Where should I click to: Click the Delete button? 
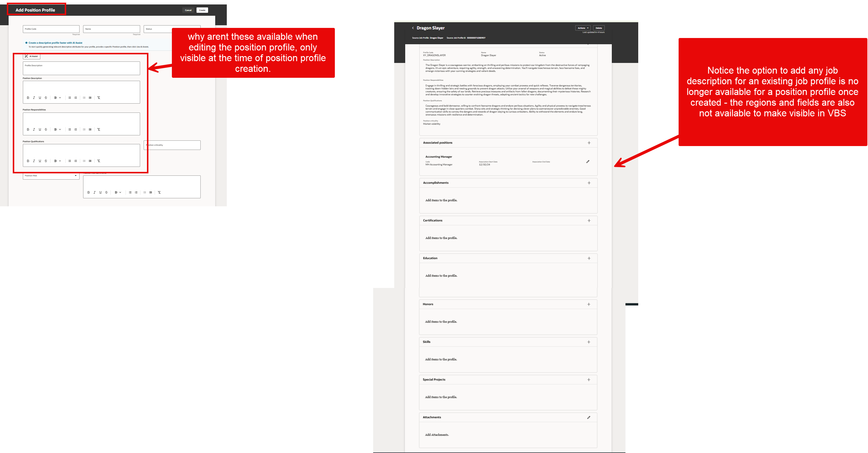599,28
